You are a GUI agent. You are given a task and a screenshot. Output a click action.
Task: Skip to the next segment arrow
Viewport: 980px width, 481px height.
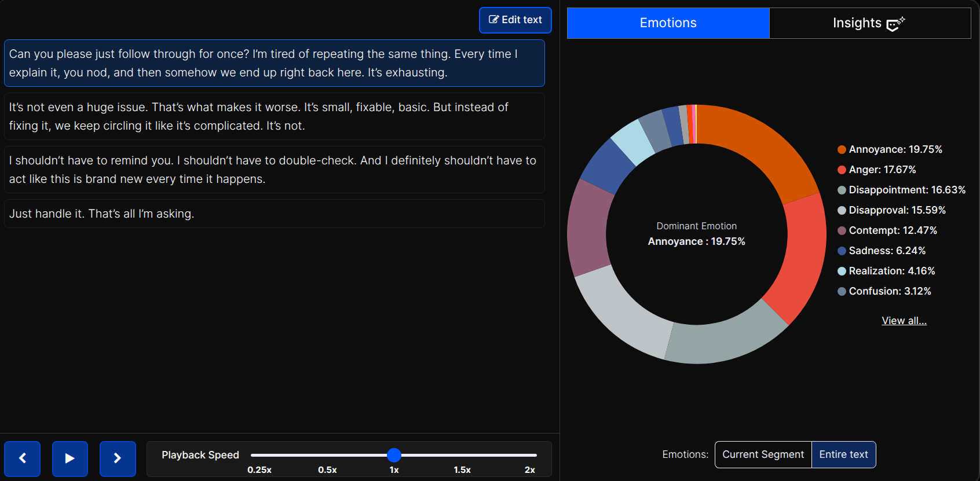[x=118, y=458]
